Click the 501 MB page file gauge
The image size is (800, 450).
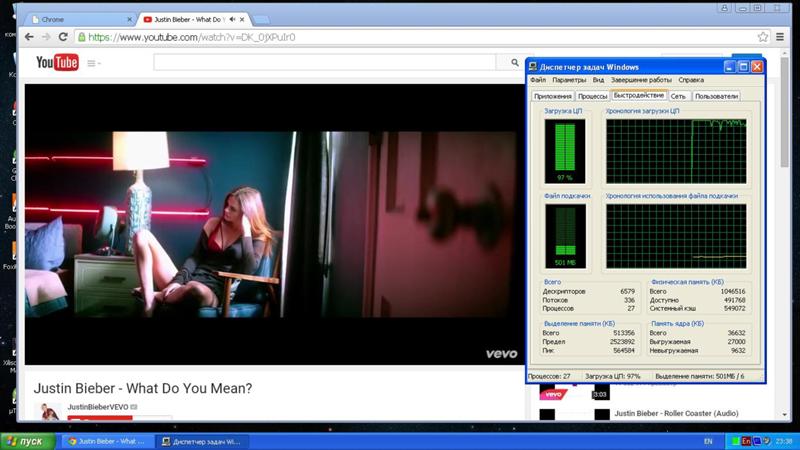pyautogui.click(x=565, y=236)
